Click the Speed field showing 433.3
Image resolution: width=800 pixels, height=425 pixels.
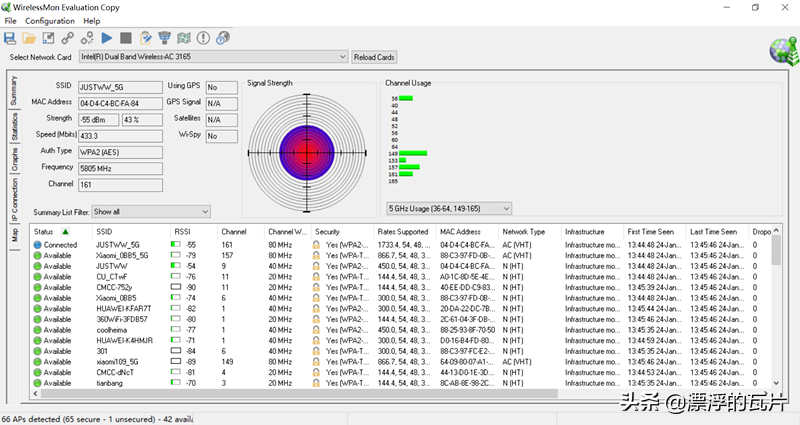120,136
